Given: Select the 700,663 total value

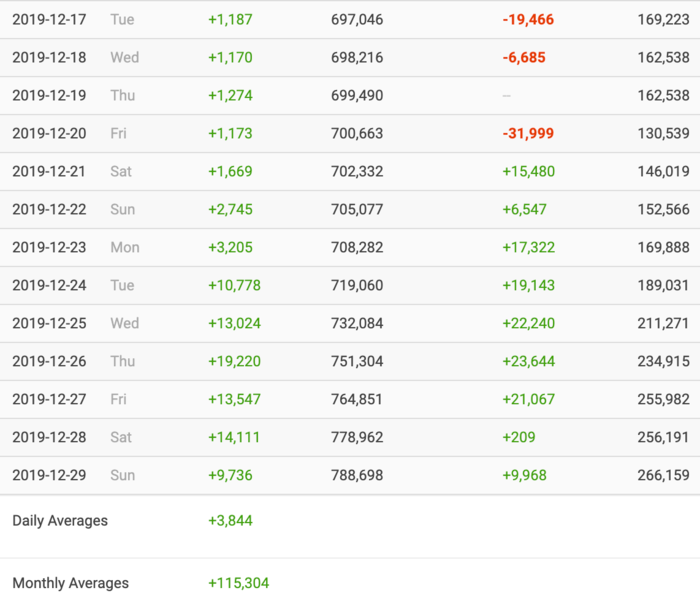Looking at the screenshot, I should [357, 134].
